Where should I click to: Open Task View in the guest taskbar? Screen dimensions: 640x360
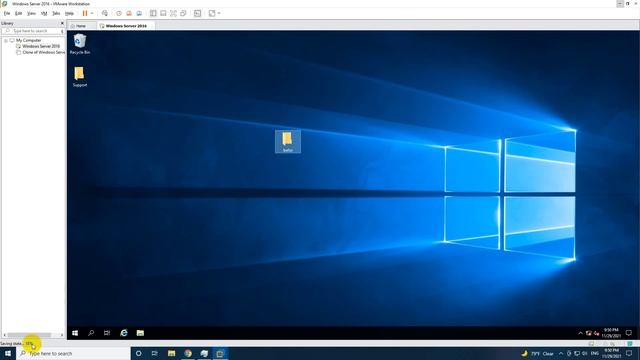coord(107,333)
